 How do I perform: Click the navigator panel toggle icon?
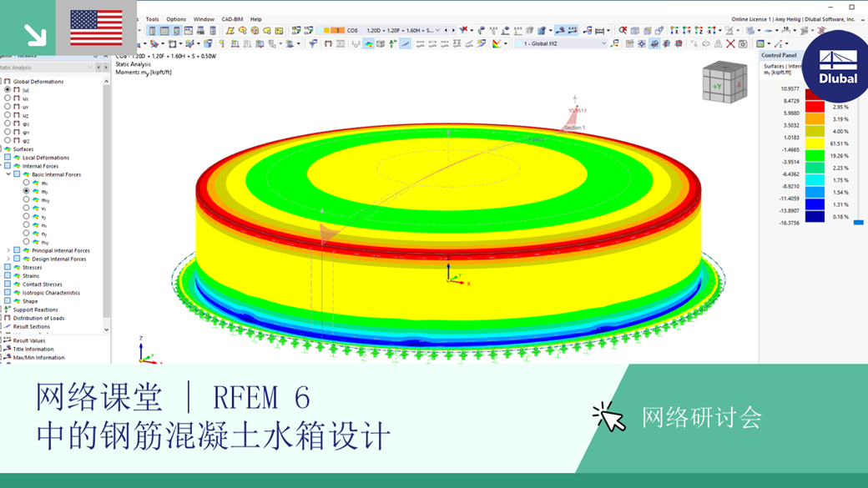pyautogui.click(x=152, y=30)
